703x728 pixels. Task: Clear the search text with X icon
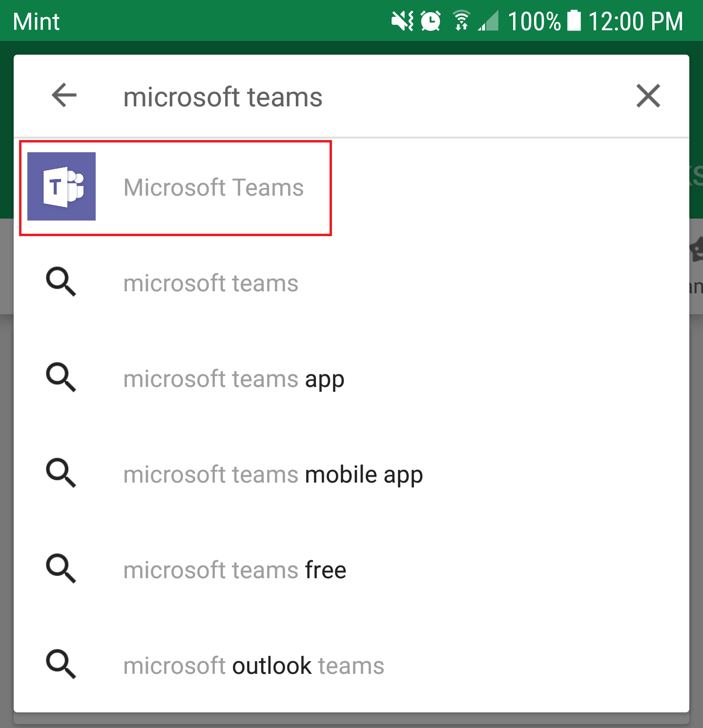pos(648,96)
